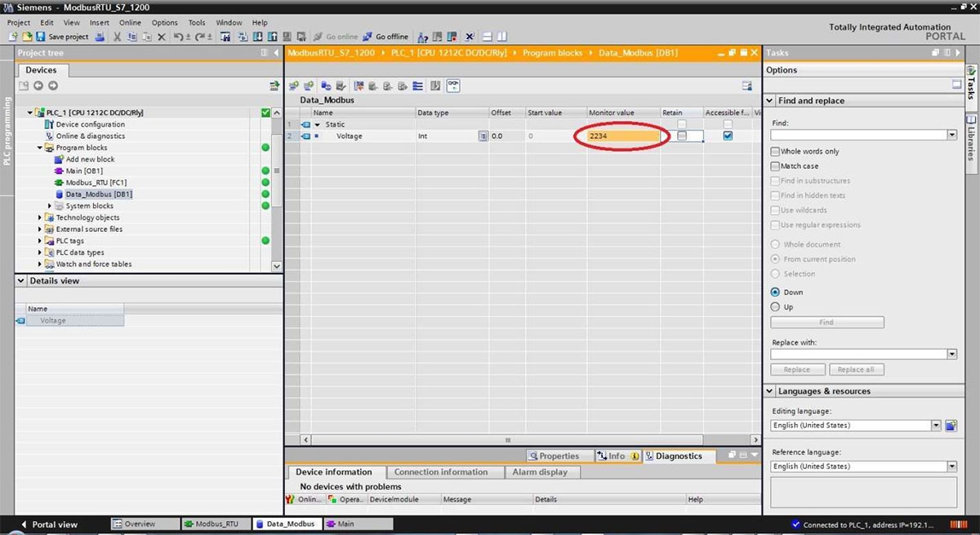Image resolution: width=980 pixels, height=535 pixels.
Task: Switch to Portal view
Action: 49,524
